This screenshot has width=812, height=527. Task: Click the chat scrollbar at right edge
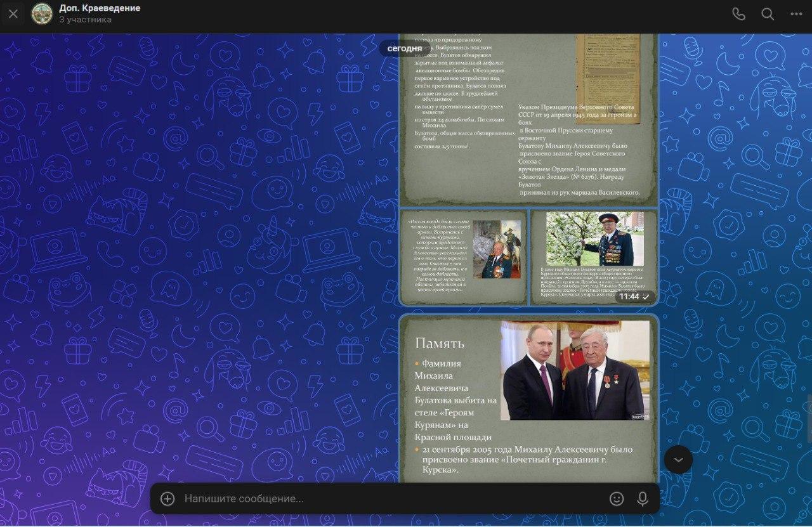pyautogui.click(x=809, y=419)
